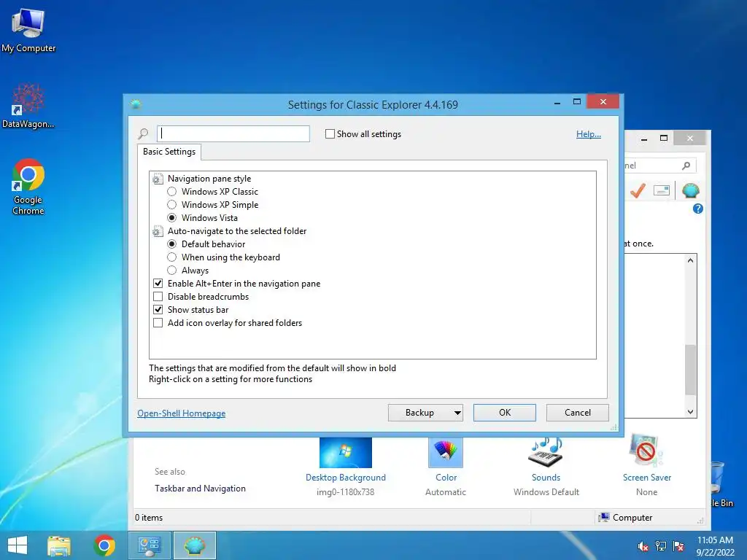Check Disable breadcrumbs
Screen dimensions: 747x560
pyautogui.click(x=158, y=297)
